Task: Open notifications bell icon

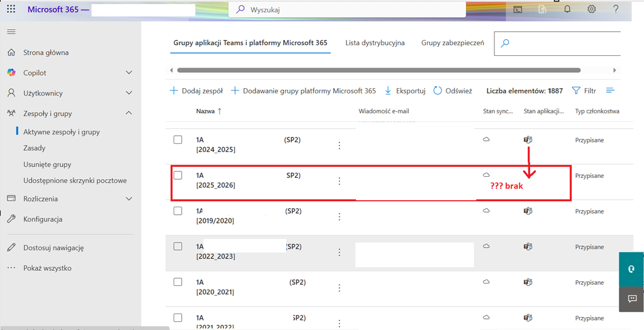Action: point(567,9)
